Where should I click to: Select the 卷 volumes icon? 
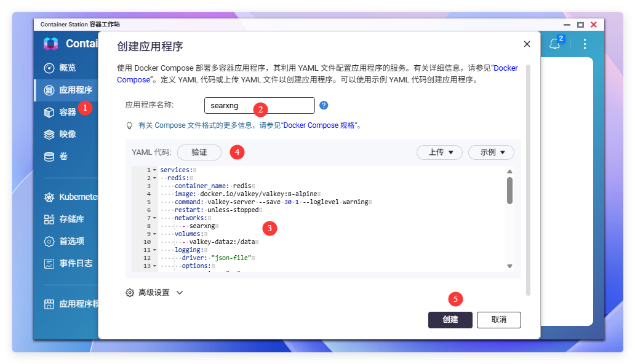tap(49, 156)
